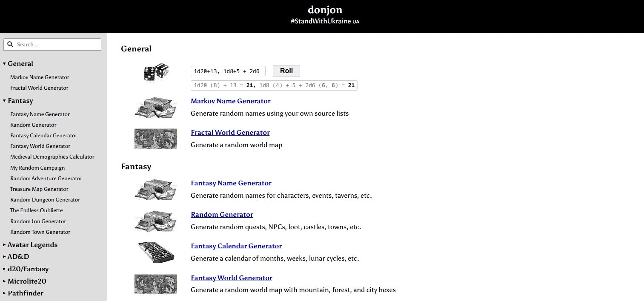
Task: Select Random Generator in the sidebar
Action: point(33,125)
